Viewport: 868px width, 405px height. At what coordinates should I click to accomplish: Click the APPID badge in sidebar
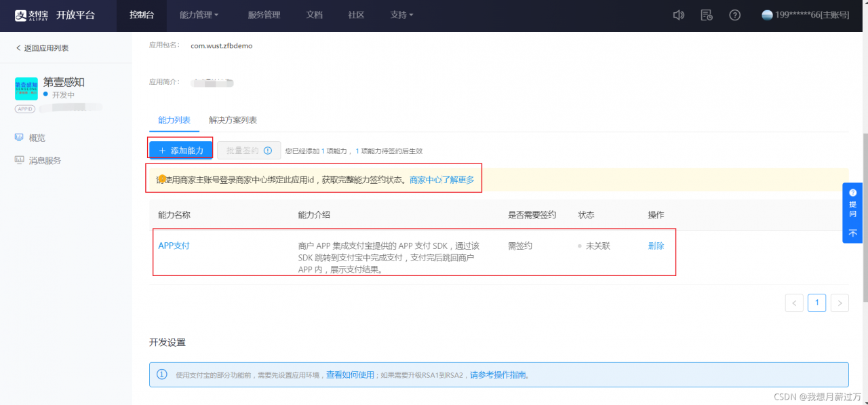(25, 109)
